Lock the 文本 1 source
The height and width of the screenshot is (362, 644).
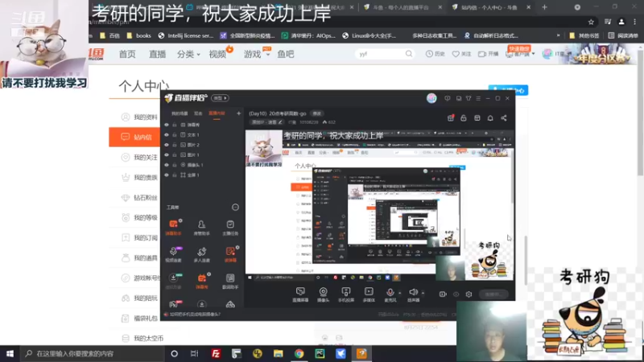tap(175, 134)
